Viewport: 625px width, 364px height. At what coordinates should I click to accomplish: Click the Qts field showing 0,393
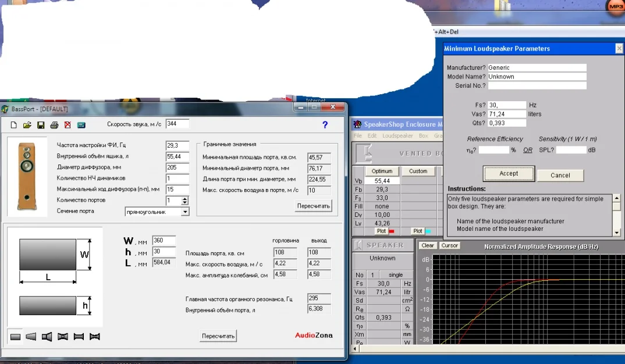(507, 123)
